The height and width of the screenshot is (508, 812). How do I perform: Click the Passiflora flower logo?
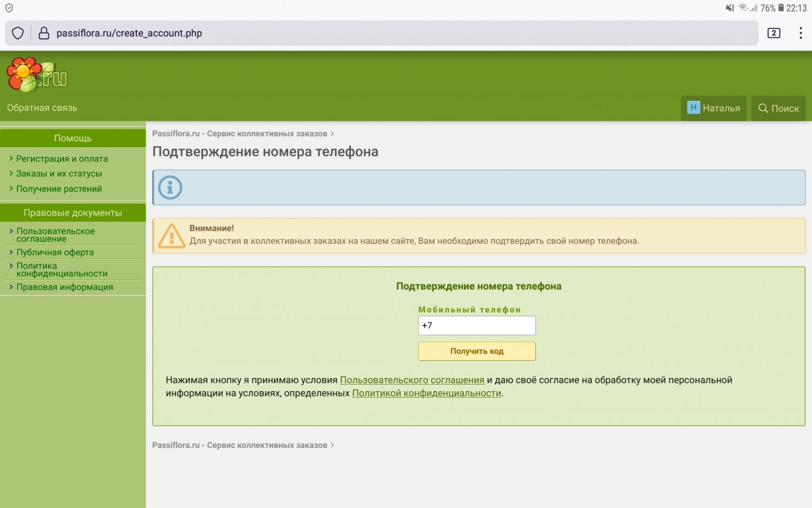[36, 75]
